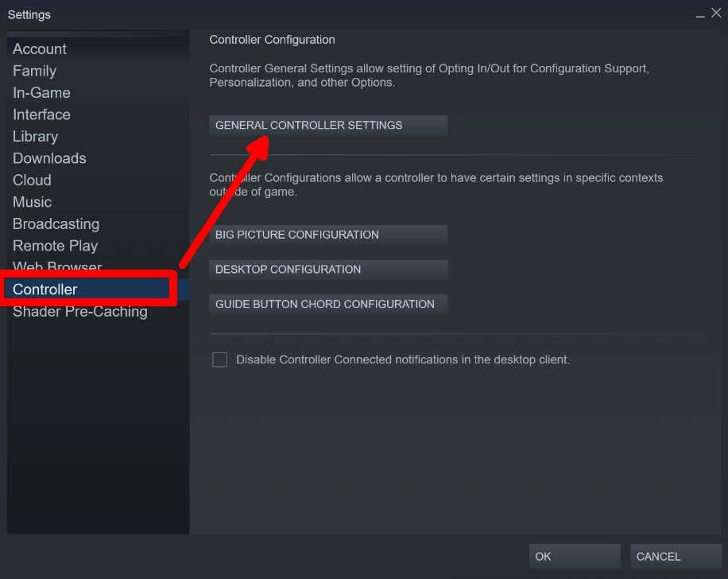Open Broadcasting settings

point(56,223)
